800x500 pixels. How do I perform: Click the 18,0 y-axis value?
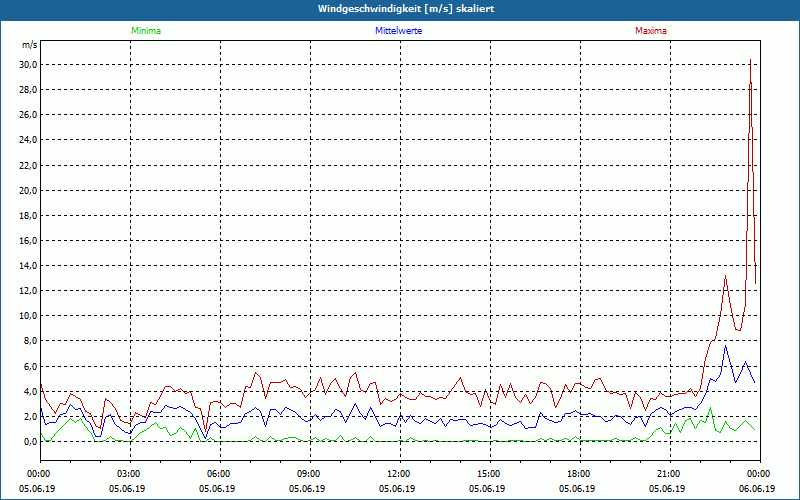click(x=30, y=215)
